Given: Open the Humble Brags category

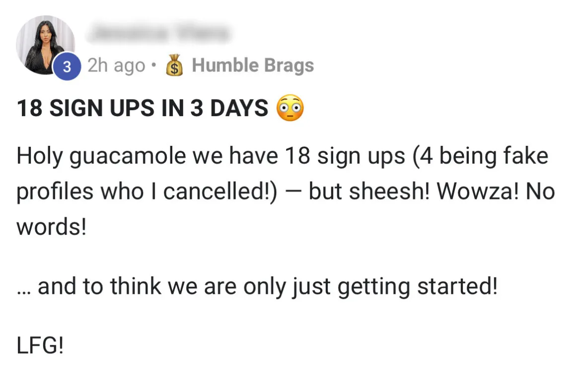Looking at the screenshot, I should coord(253,65).
